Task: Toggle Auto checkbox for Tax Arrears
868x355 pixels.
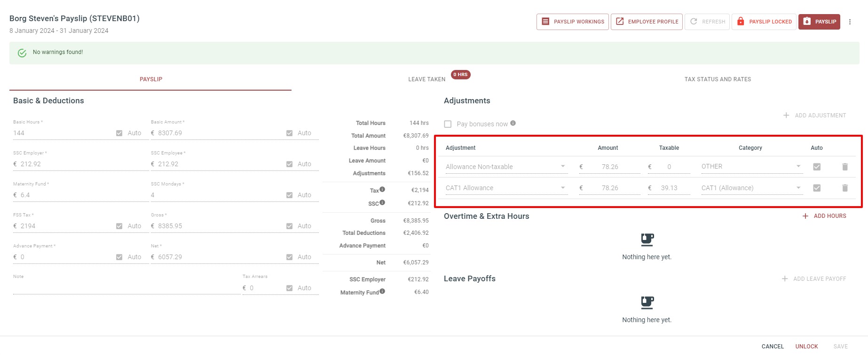Action: tap(290, 288)
